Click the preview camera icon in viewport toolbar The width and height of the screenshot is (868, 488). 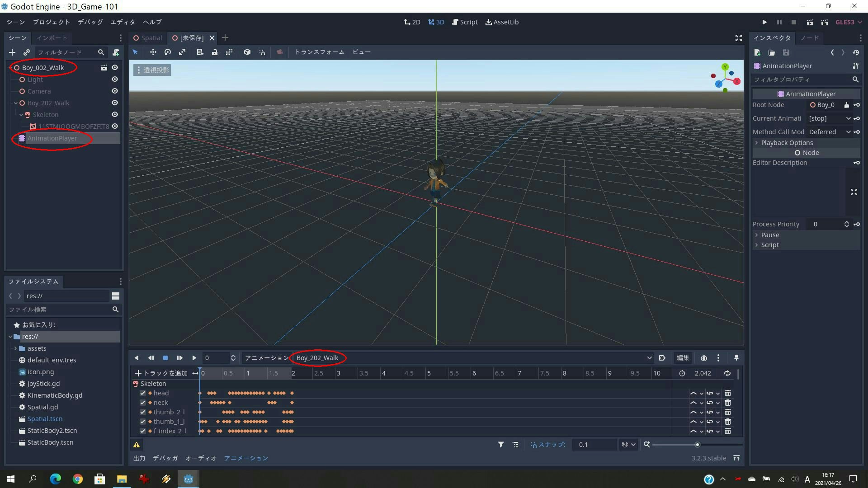(x=280, y=52)
